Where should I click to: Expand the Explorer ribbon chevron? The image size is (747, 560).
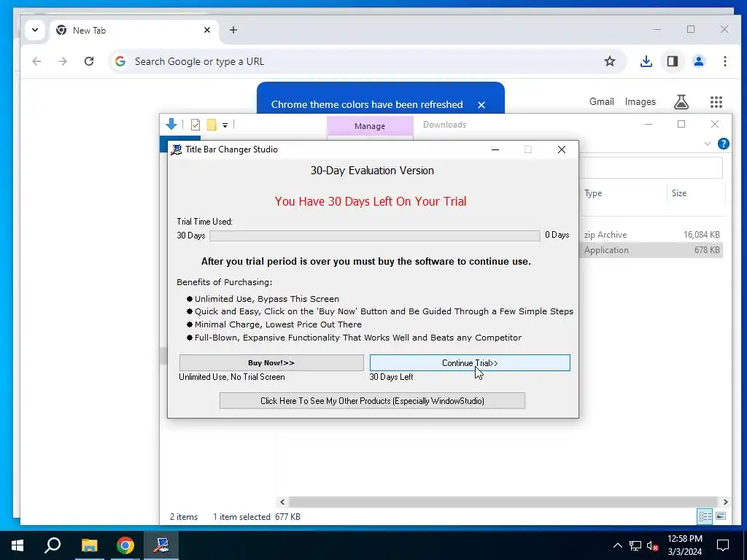point(708,144)
